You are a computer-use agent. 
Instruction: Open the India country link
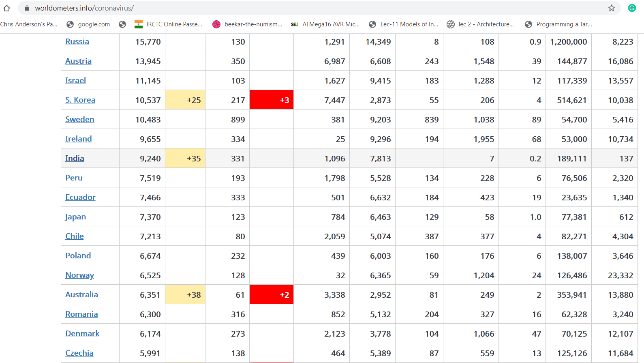point(75,158)
